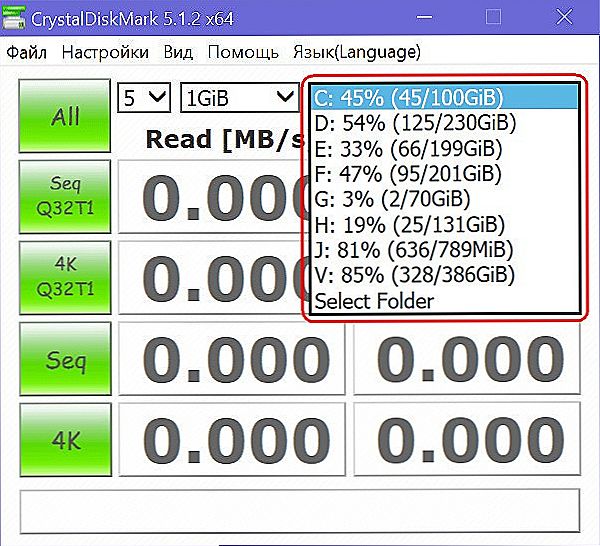Choose the Select Folder option
600x546 pixels.
pyautogui.click(x=444, y=301)
